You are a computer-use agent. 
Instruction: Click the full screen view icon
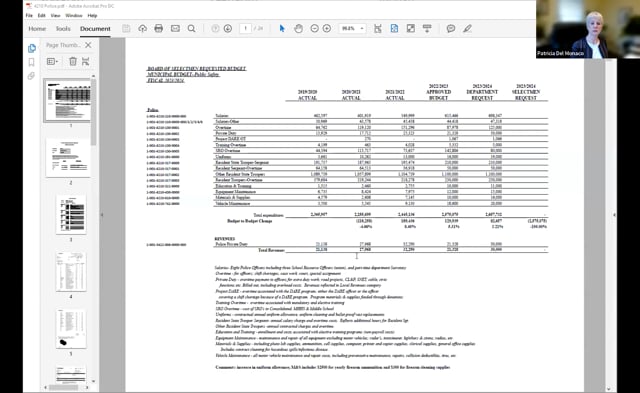[411, 29]
